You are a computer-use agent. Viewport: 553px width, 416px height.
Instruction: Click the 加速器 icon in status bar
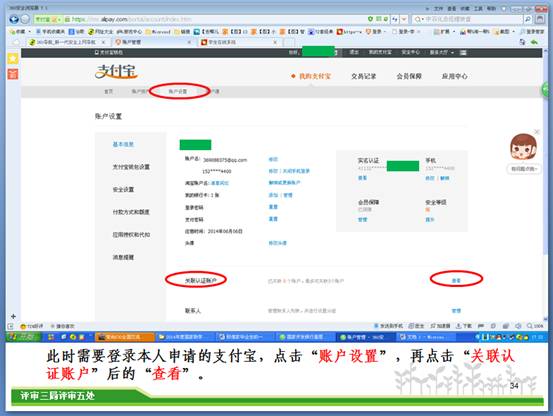[439, 326]
